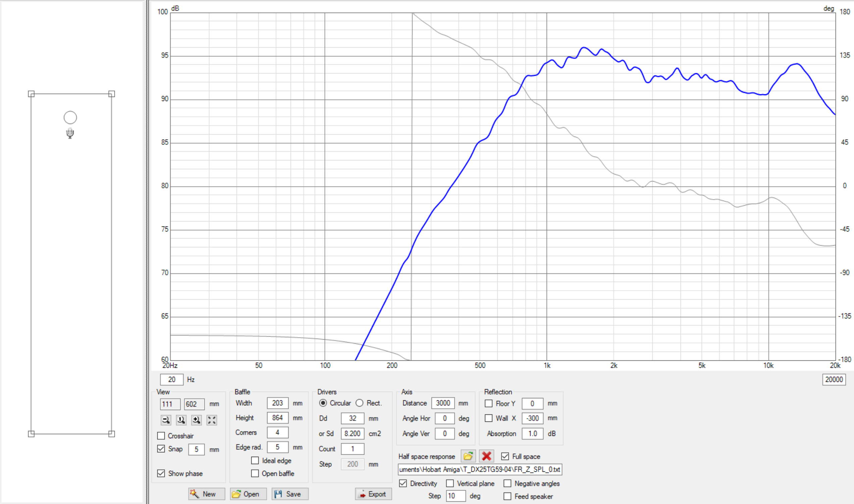Select the top-left baffle corner handle
Screen dimensions: 854x504
pyautogui.click(x=31, y=94)
